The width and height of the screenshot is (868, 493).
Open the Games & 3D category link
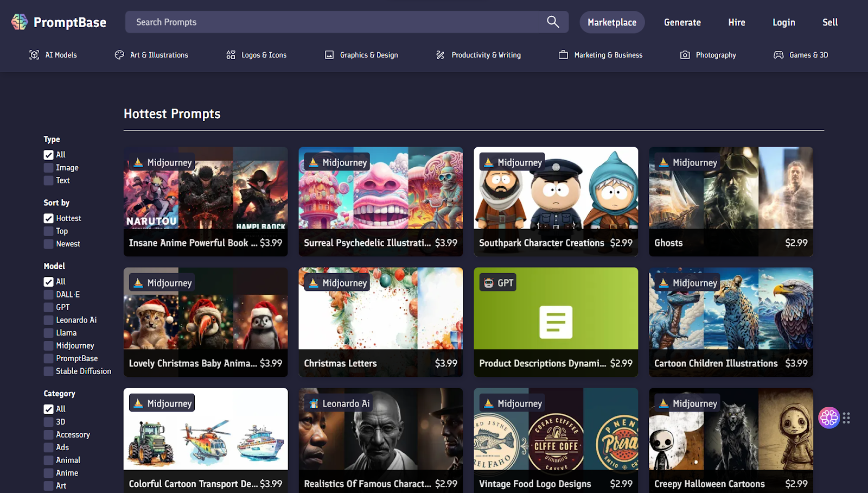(x=801, y=55)
